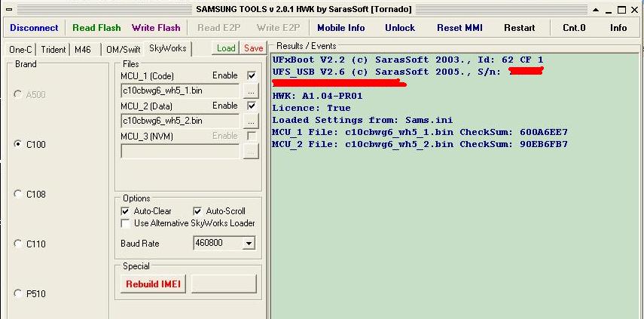Select the C108 brand radio button
The height and width of the screenshot is (319, 644).
[17, 194]
